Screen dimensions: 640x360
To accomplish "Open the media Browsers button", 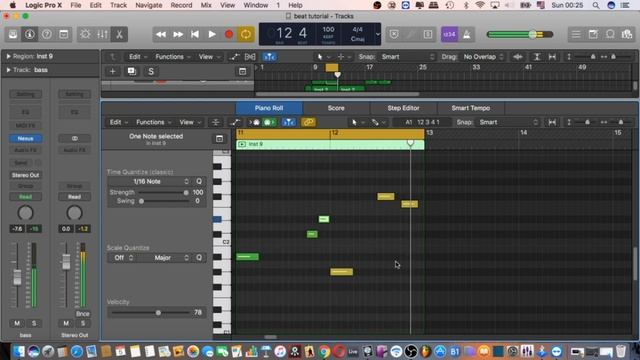I will [x=627, y=34].
